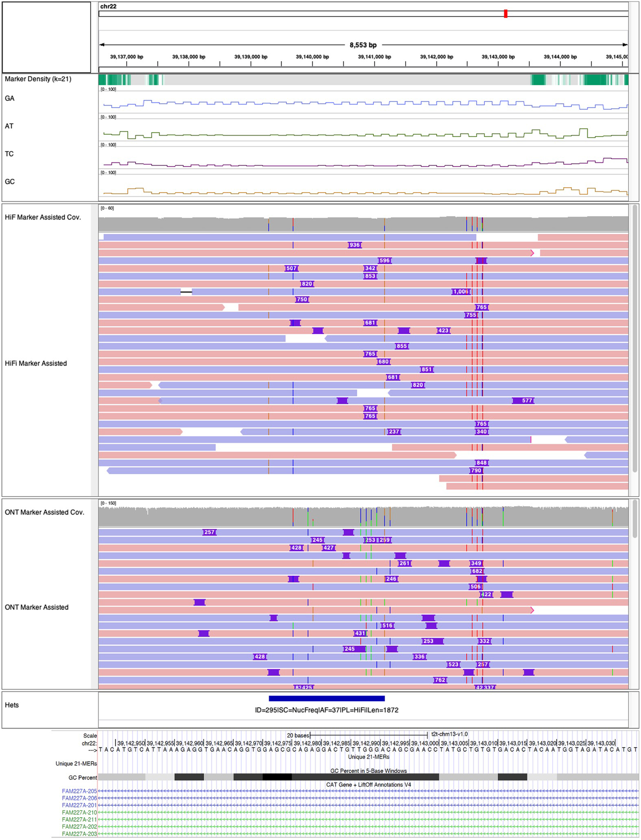The image size is (641, 840).
Task: Select the Marker Density (k=21) track label
Action: click(x=38, y=79)
